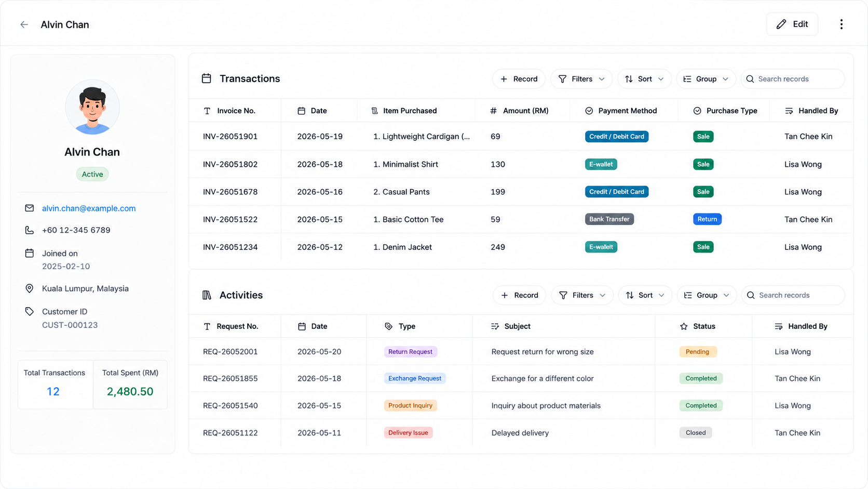This screenshot has width=868, height=489.
Task: Focus the Activities search records field
Action: click(x=793, y=295)
